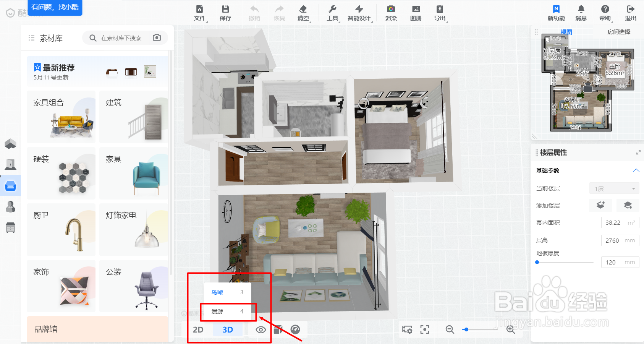
Task: Toggle the eye visibility icon
Action: click(x=261, y=329)
